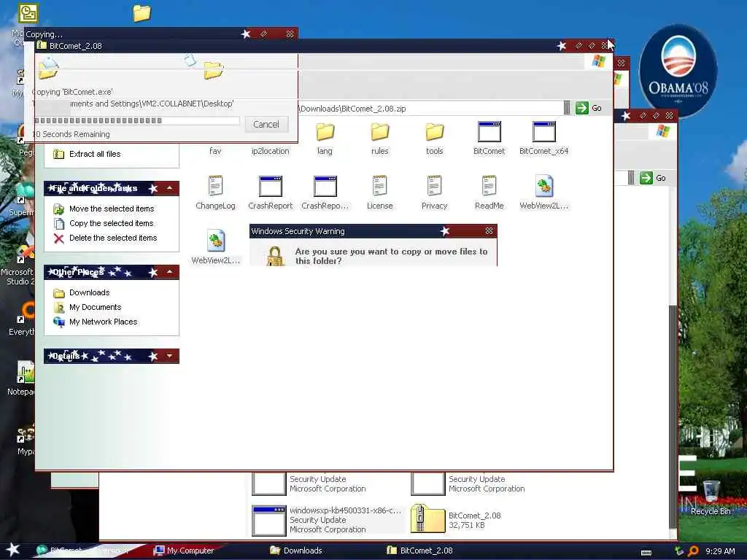Image resolution: width=747 pixels, height=560 pixels.
Task: Switch to My Computer taskbar item
Action: click(183, 551)
